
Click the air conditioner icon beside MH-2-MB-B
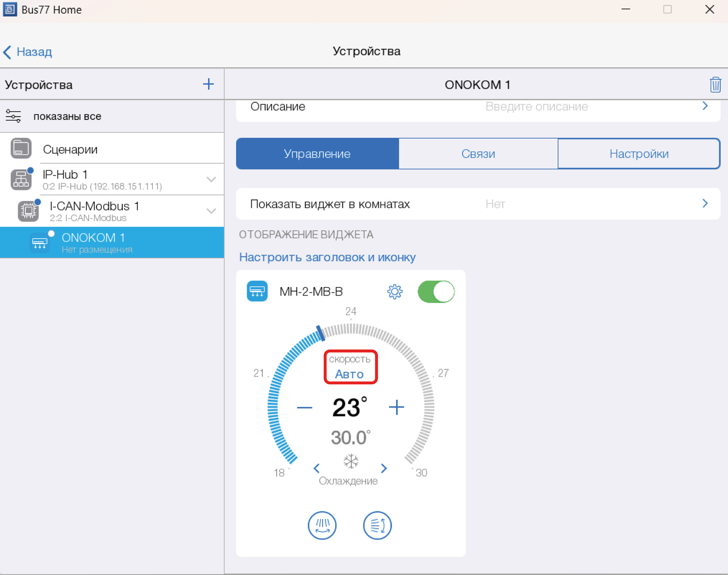coord(257,292)
